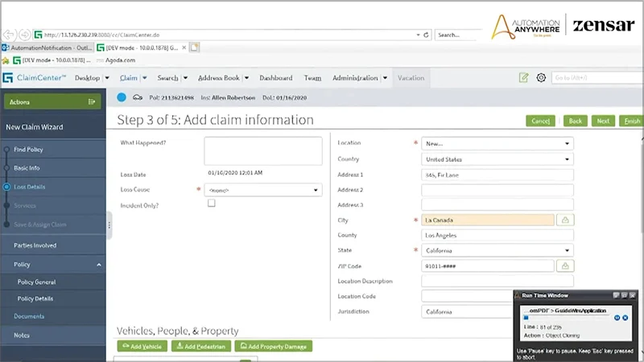644x362 pixels.
Task: Click the Go to quick jump field
Action: point(597,77)
